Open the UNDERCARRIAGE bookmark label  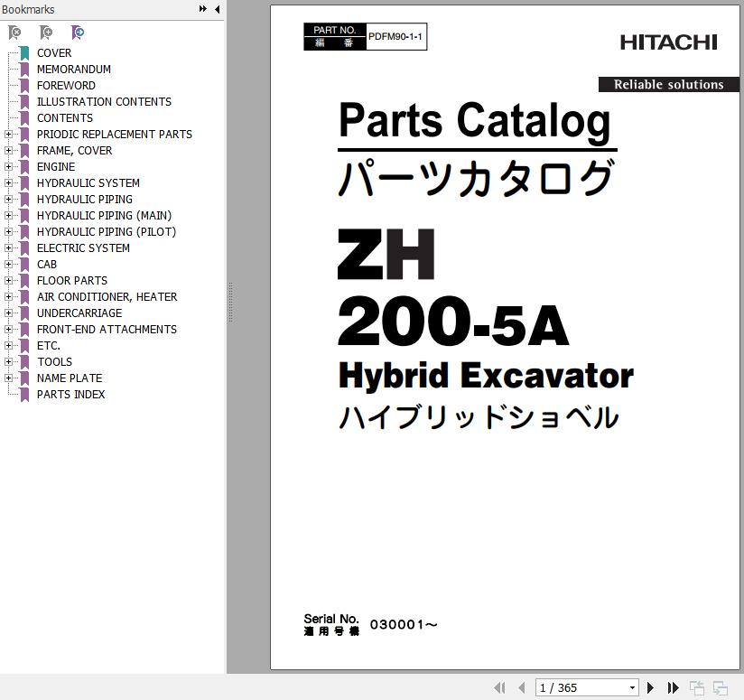[x=79, y=313]
